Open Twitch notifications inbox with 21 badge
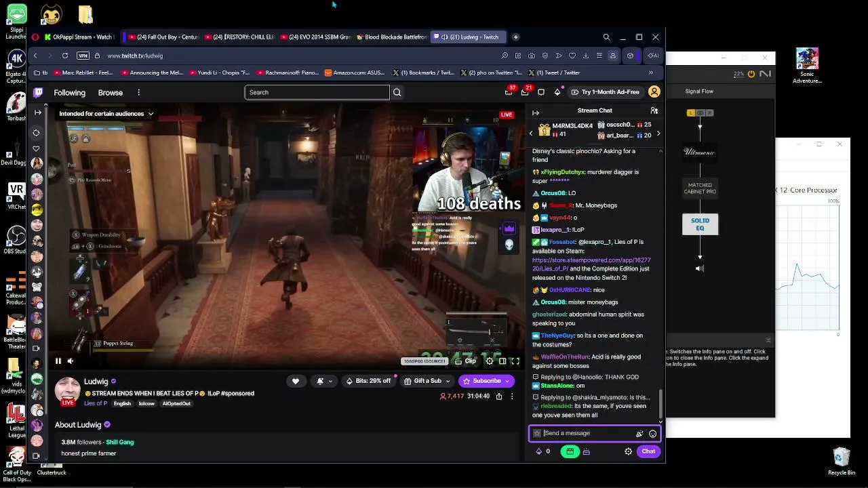868x488 pixels. 526,92
